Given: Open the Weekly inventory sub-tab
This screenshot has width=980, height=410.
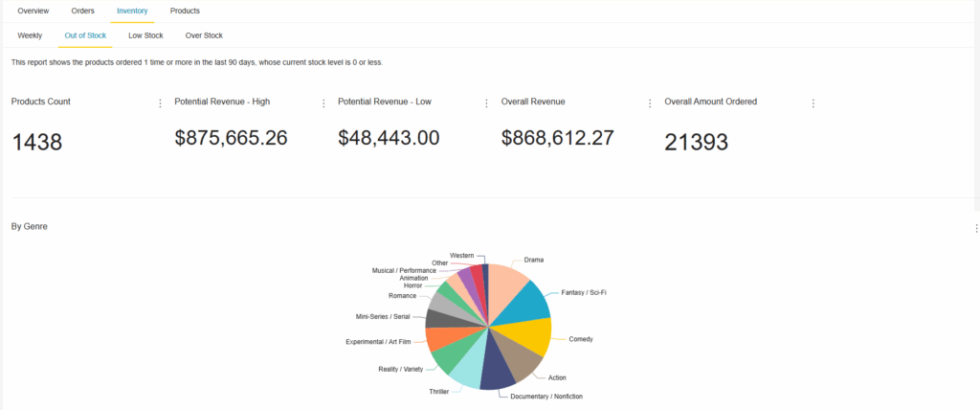Looking at the screenshot, I should tap(30, 35).
